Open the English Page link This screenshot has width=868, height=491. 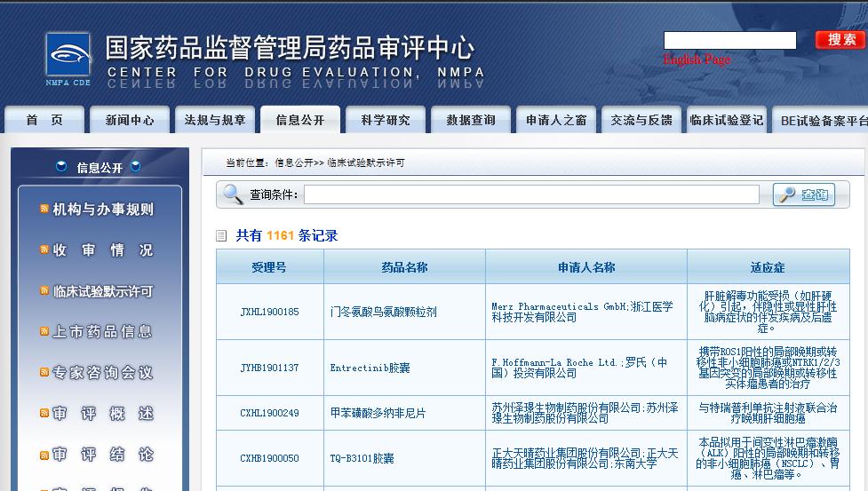pos(697,59)
